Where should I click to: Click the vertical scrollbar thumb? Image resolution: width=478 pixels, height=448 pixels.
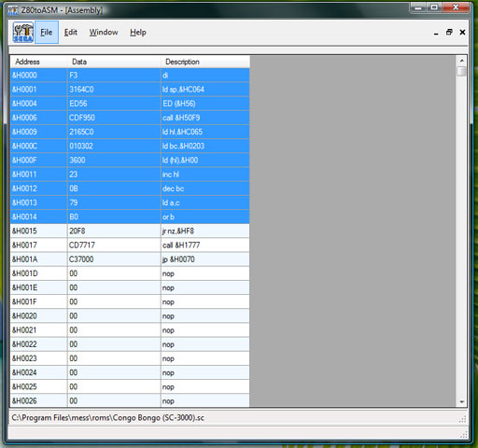pyautogui.click(x=461, y=71)
